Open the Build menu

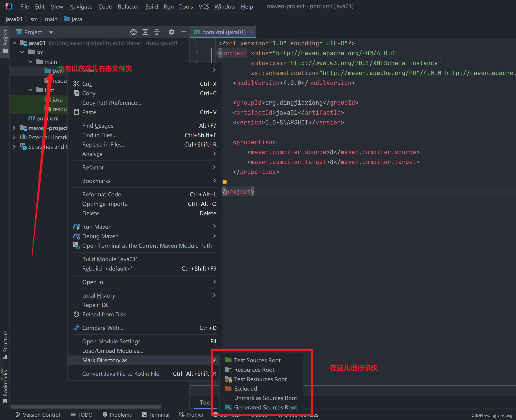pos(151,7)
